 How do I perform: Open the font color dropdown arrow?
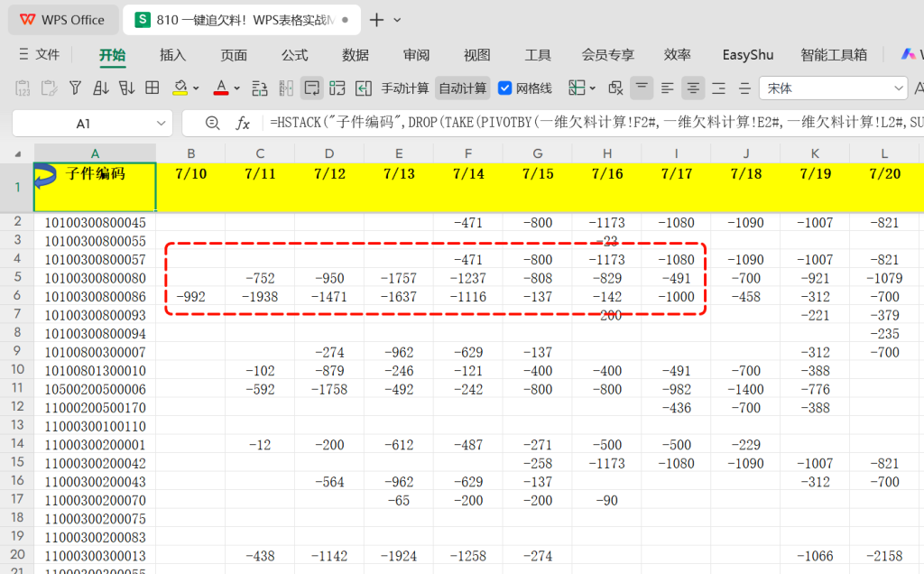(x=237, y=88)
